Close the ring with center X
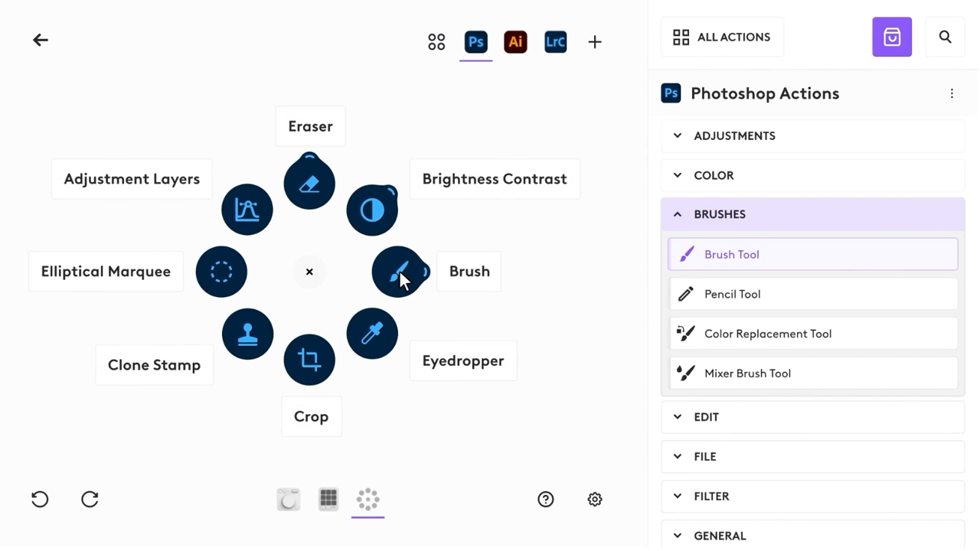 pos(309,272)
